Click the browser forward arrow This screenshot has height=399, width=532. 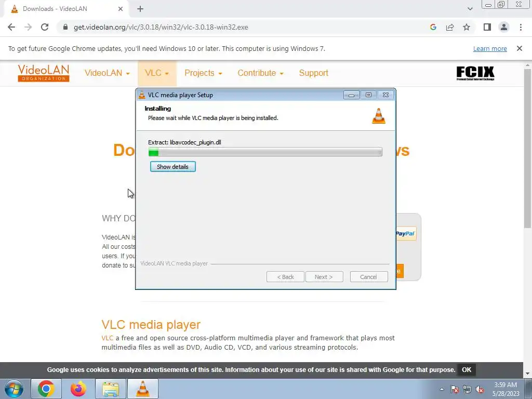[x=28, y=27]
